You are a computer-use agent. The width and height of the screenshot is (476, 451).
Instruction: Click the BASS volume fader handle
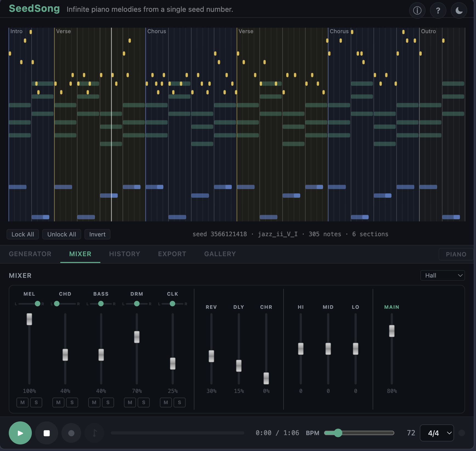[x=101, y=355]
